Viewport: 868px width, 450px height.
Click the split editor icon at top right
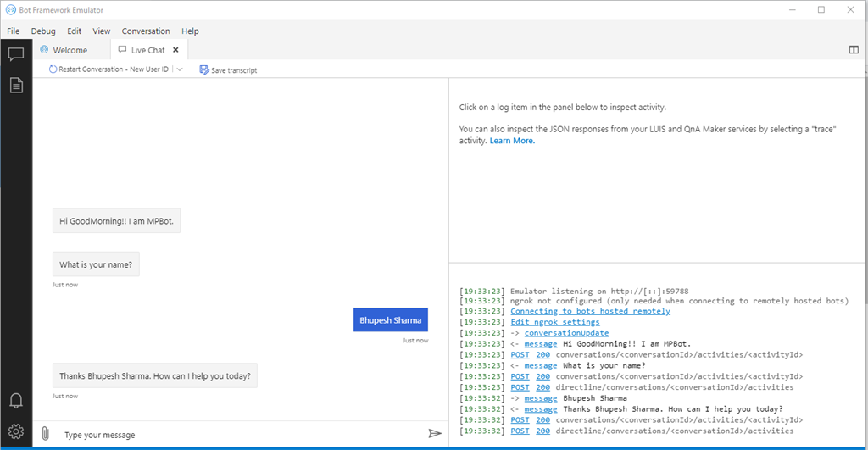coord(854,50)
